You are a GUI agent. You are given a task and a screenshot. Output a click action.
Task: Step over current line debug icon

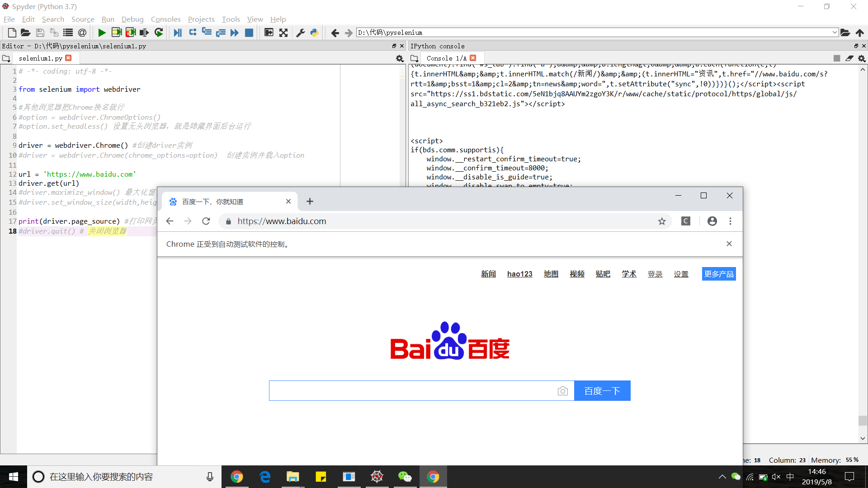[x=193, y=33]
